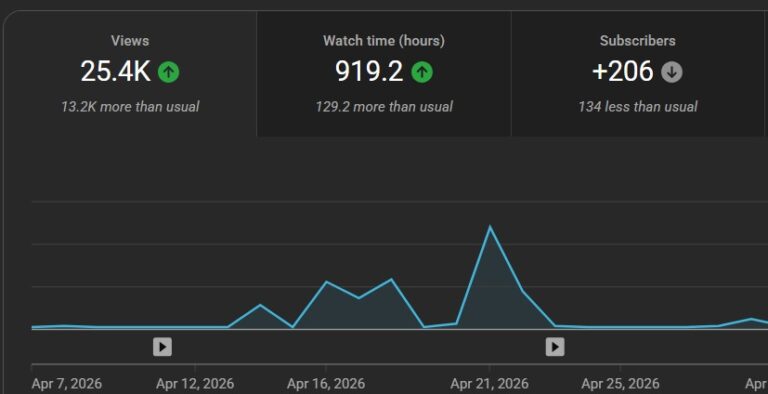Click the Apr 25, 2026 axis label
The width and height of the screenshot is (768, 394).
pos(620,384)
